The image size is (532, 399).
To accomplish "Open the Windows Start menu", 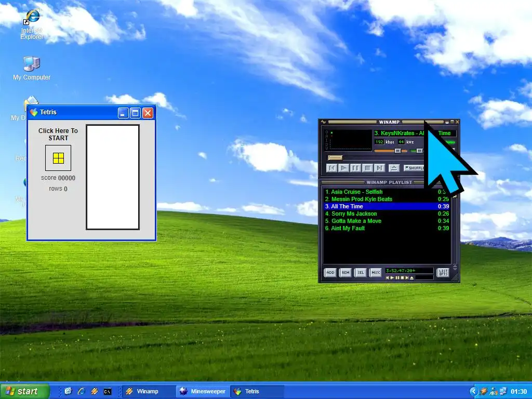I will tap(24, 391).
